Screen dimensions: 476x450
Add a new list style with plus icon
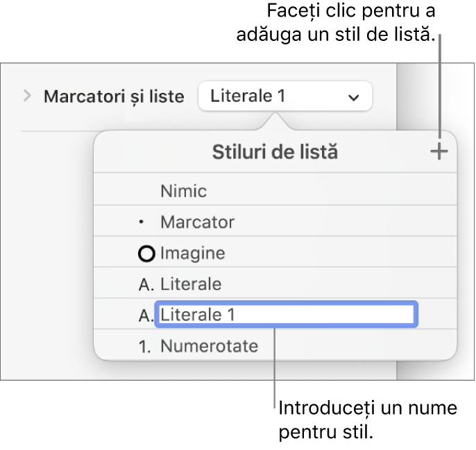point(439,151)
